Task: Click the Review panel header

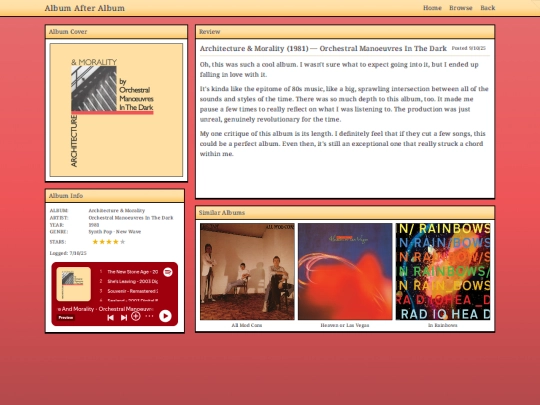Action: 345,32
